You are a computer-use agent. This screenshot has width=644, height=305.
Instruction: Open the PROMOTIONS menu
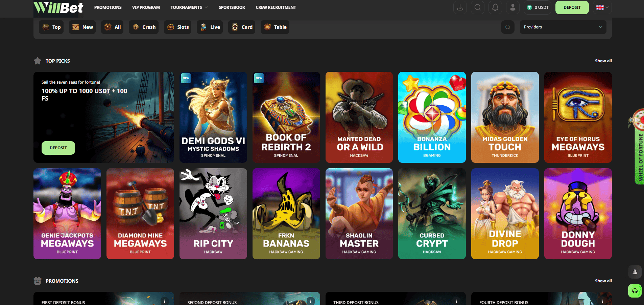[x=108, y=7]
